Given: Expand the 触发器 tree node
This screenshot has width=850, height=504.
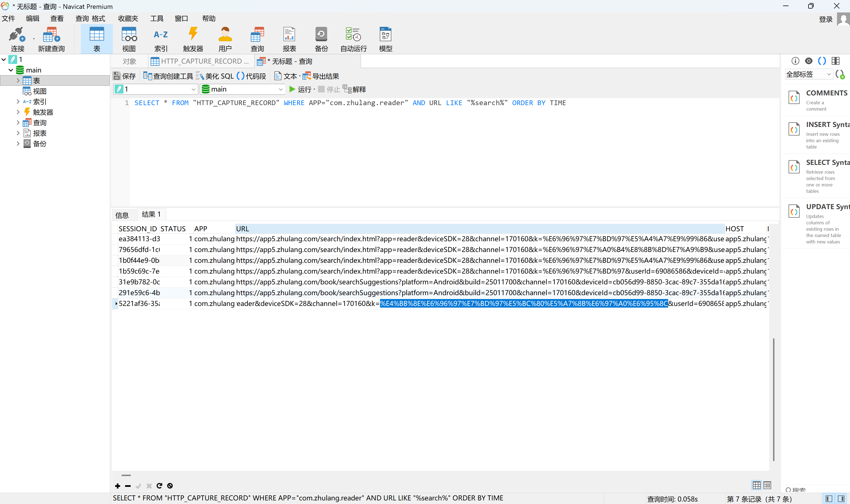Looking at the screenshot, I should click(x=18, y=112).
